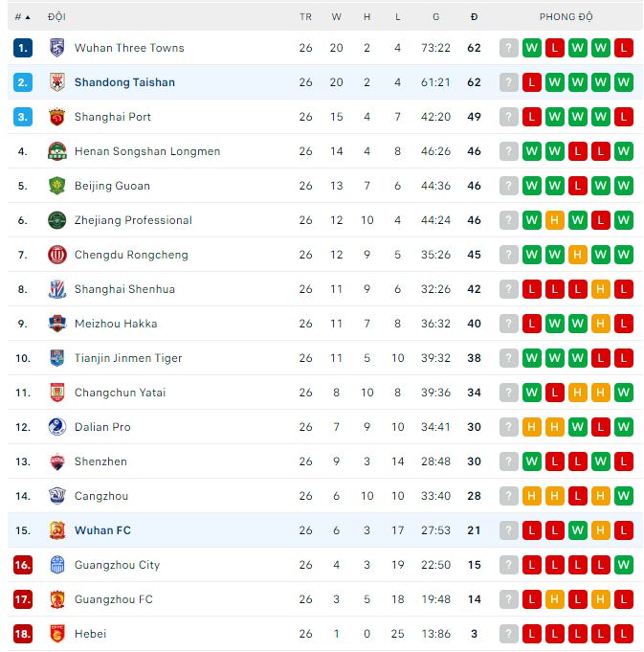Click Shandong Taishan's gray question mark badge
Screen dimensions: 644x652
508,82
